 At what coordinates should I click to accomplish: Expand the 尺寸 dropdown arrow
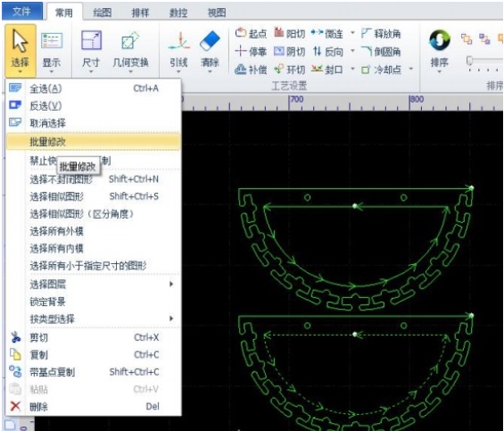pos(91,71)
